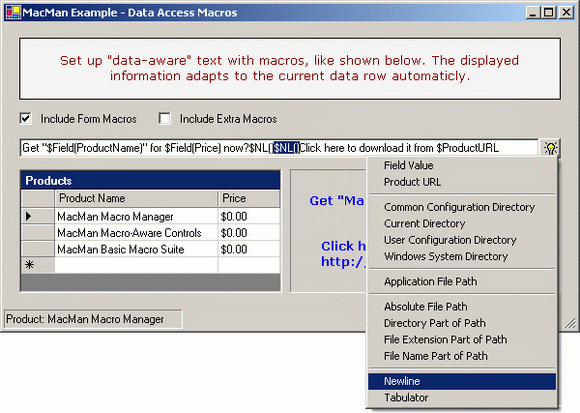The height and width of the screenshot is (413, 580).
Task: Sort by Price column header
Action: (x=249, y=199)
